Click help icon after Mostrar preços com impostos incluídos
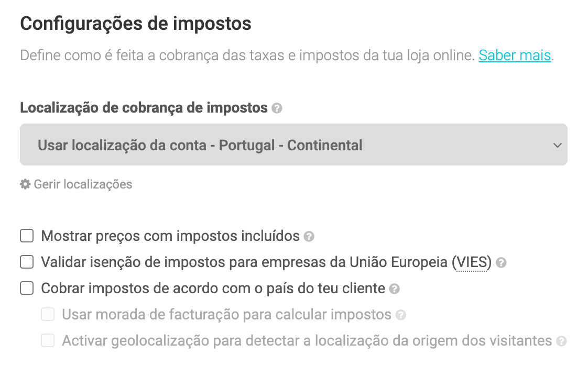588x377 pixels. [x=309, y=237]
